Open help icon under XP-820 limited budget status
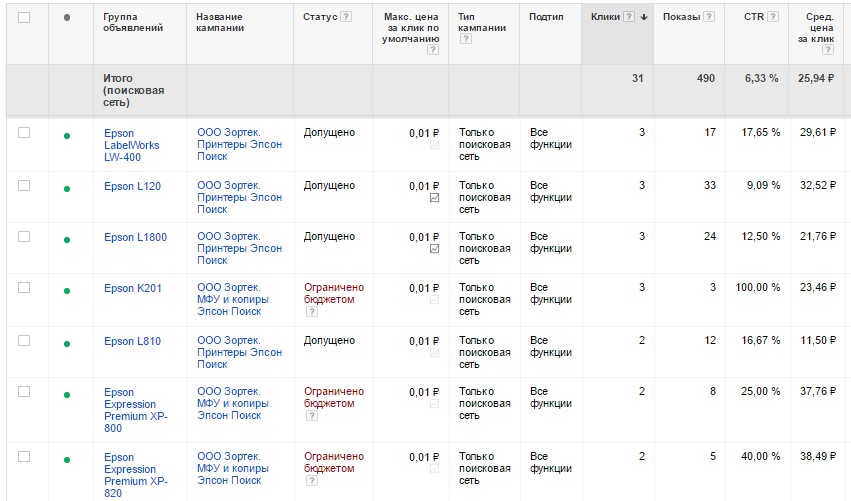Screen dimensions: 851x501 coord(312,481)
